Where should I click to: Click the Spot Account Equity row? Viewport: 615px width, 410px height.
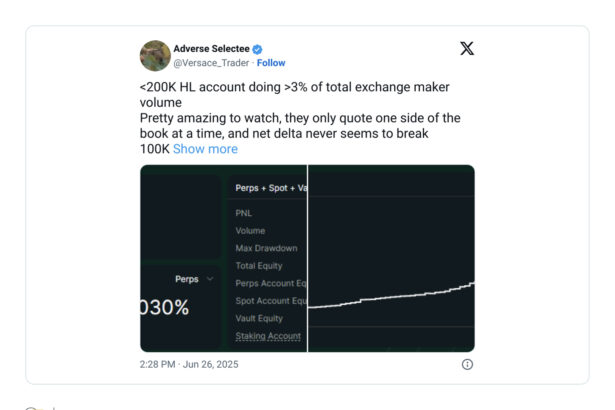pyautogui.click(x=267, y=301)
